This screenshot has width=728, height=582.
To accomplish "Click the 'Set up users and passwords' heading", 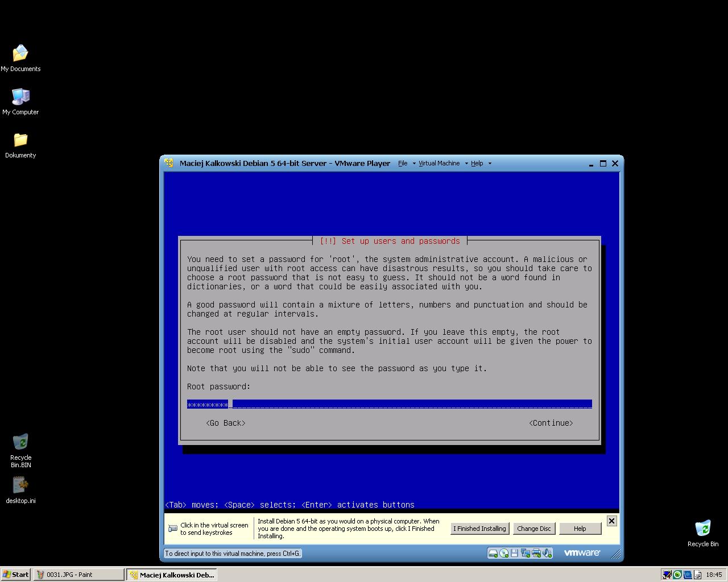I will pyautogui.click(x=390, y=241).
